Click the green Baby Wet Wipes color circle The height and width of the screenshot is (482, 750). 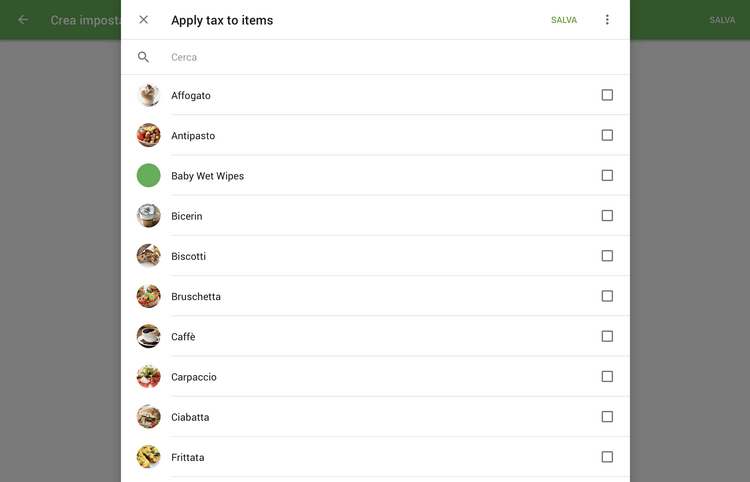148,176
